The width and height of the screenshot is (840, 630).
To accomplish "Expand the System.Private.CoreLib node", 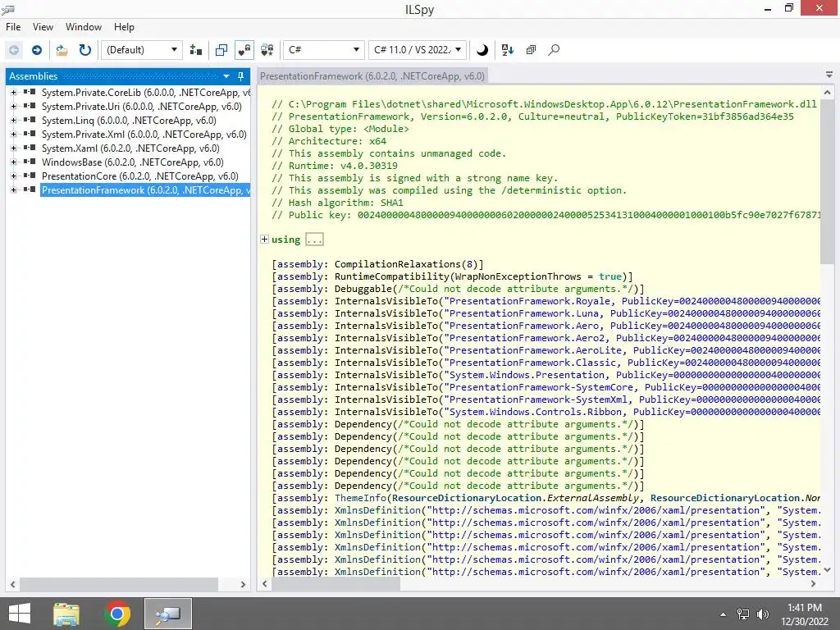I will [13, 93].
